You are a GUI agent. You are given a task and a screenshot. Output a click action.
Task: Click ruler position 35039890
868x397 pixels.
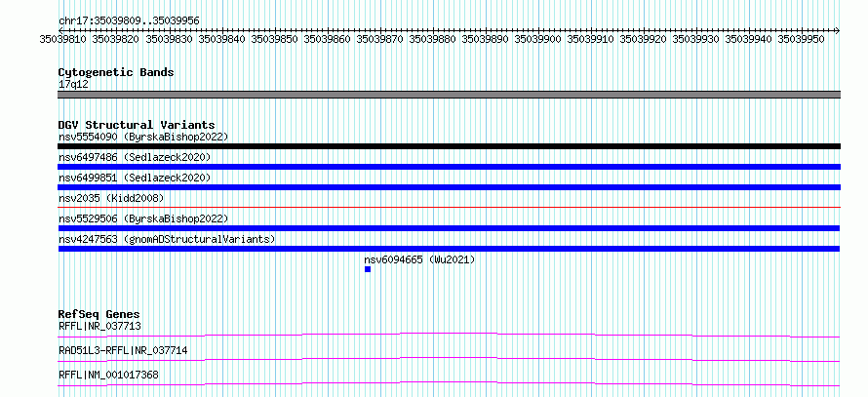tap(486, 39)
